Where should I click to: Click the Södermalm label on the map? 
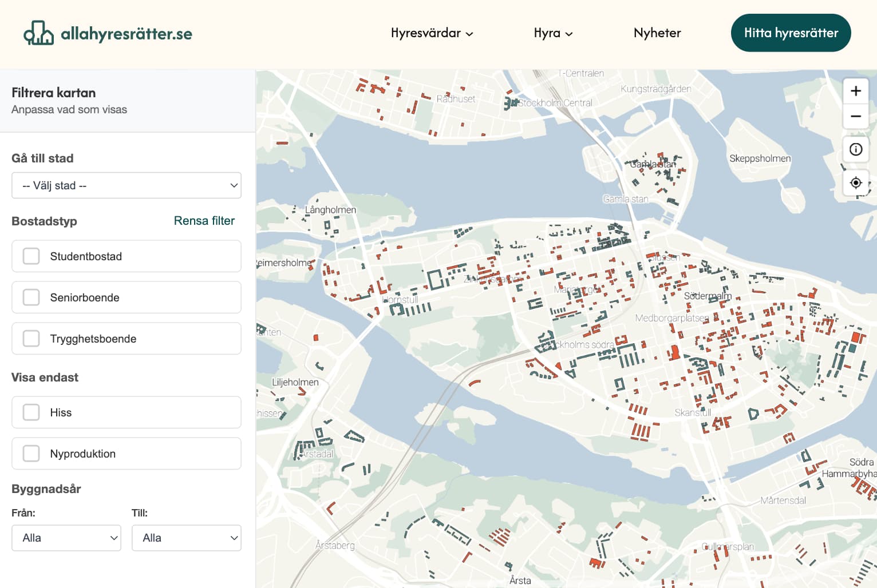(x=708, y=296)
